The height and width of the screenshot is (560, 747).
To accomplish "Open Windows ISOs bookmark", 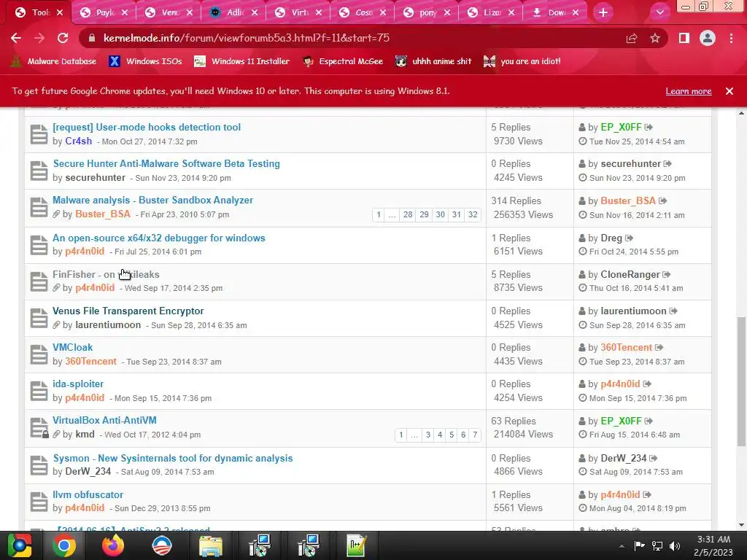I will point(145,61).
